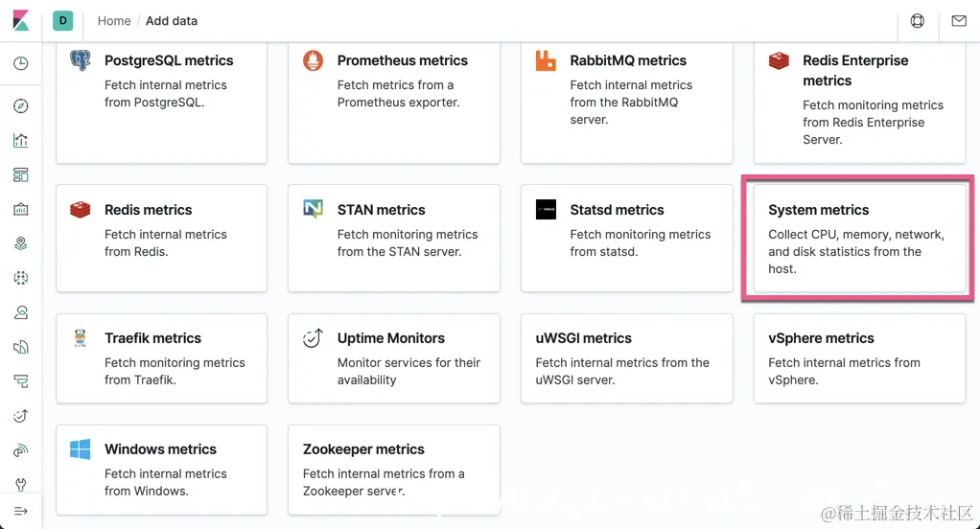Image resolution: width=980 pixels, height=529 pixels.
Task: Click 'Fetch internal metrics from the RabbitMQ server.'
Action: [x=631, y=102]
